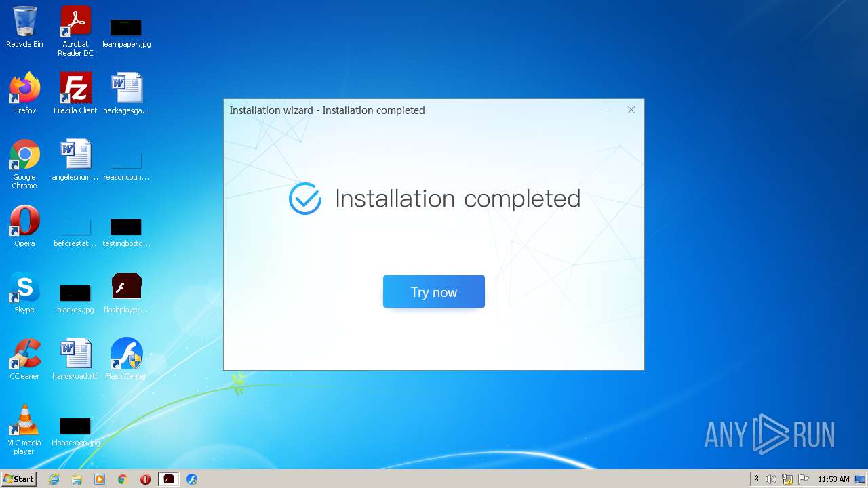Close the Installation wizard window
This screenshot has width=868, height=488.
pyautogui.click(x=631, y=110)
